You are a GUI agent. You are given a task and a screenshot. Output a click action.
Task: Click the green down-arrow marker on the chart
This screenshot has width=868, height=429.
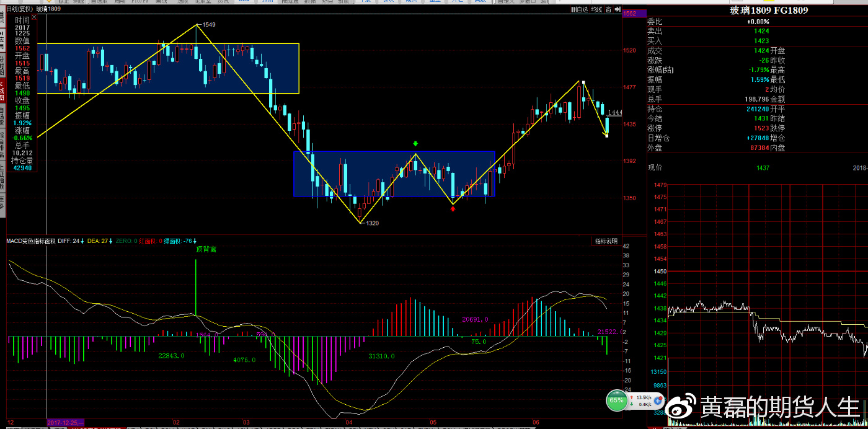416,144
